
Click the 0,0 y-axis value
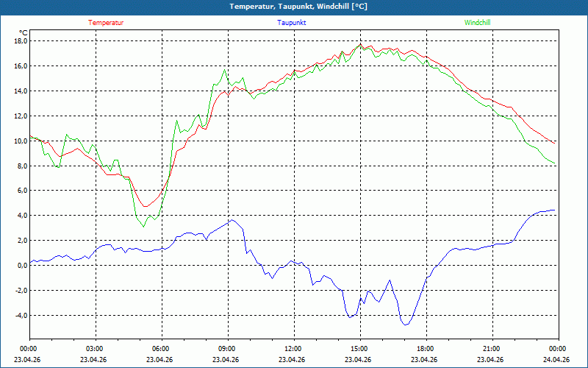coord(23,265)
